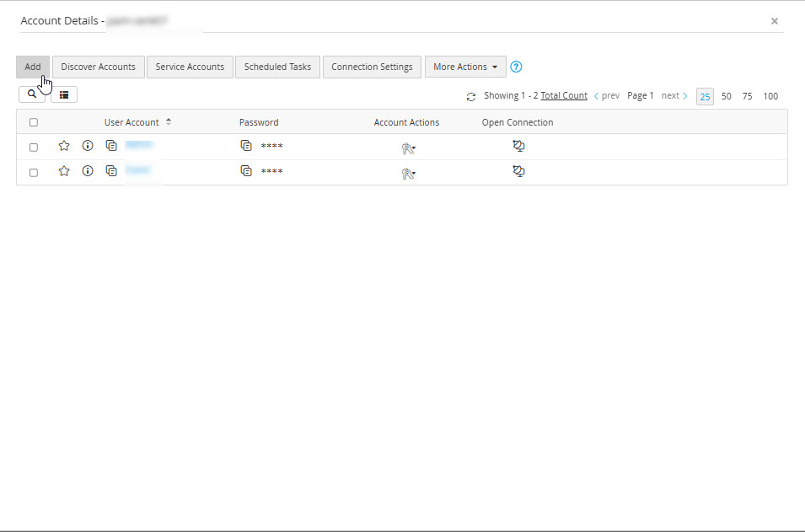Mark first account row as favorite
The width and height of the screenshot is (805, 532).
(x=64, y=146)
